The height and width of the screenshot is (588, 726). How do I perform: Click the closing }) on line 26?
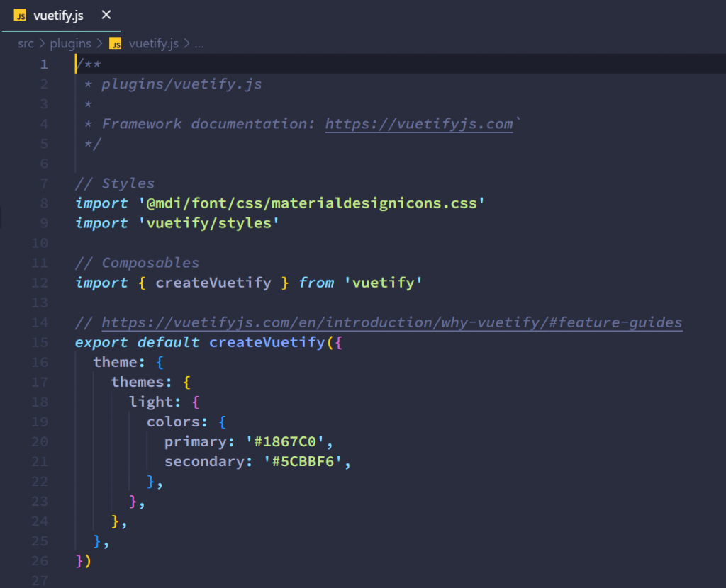(84, 560)
